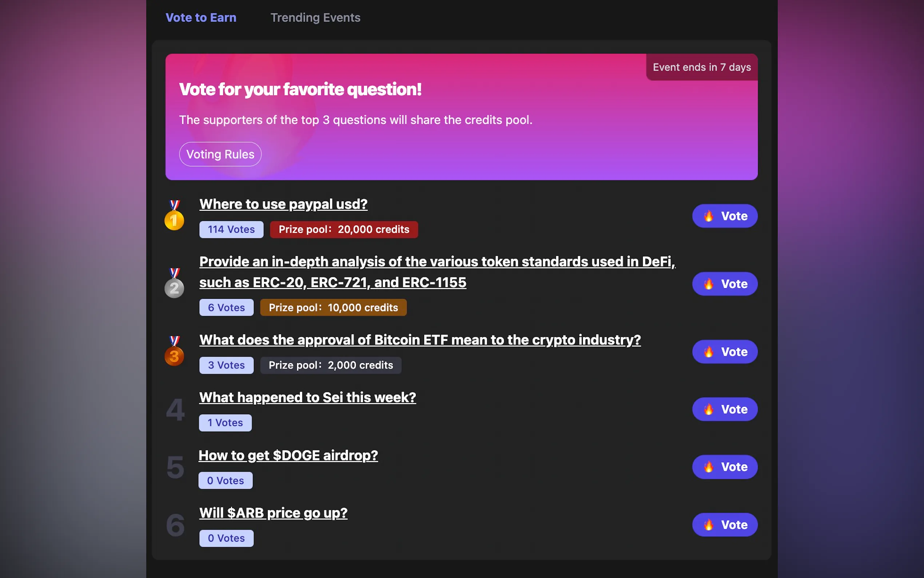
Task: Click the flame icon for the $DOGE airdrop question
Action: pos(709,467)
